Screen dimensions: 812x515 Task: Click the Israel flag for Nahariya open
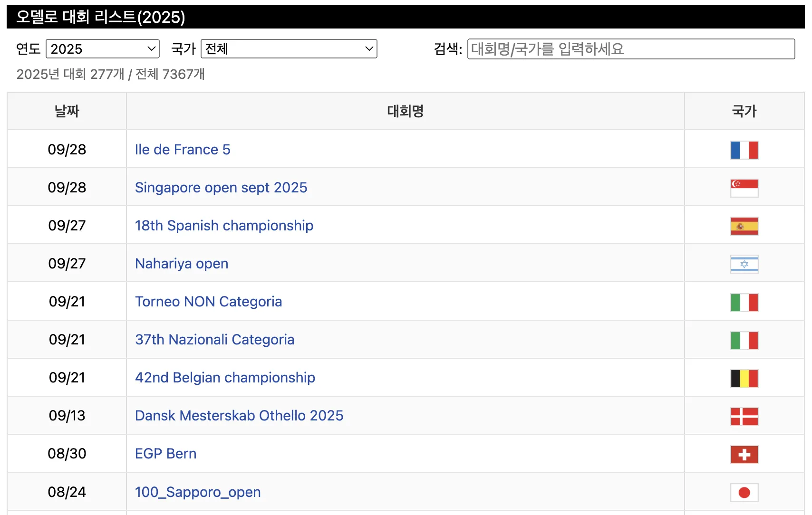(x=744, y=264)
